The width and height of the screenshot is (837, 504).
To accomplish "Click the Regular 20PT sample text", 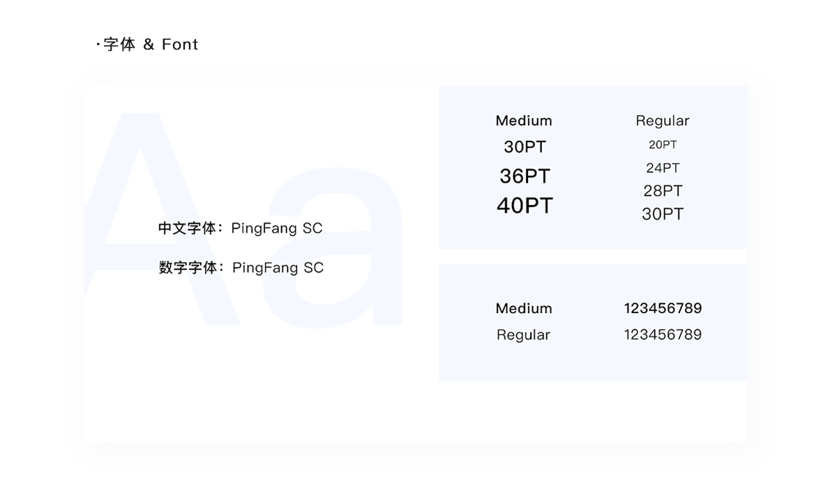I will (x=663, y=145).
